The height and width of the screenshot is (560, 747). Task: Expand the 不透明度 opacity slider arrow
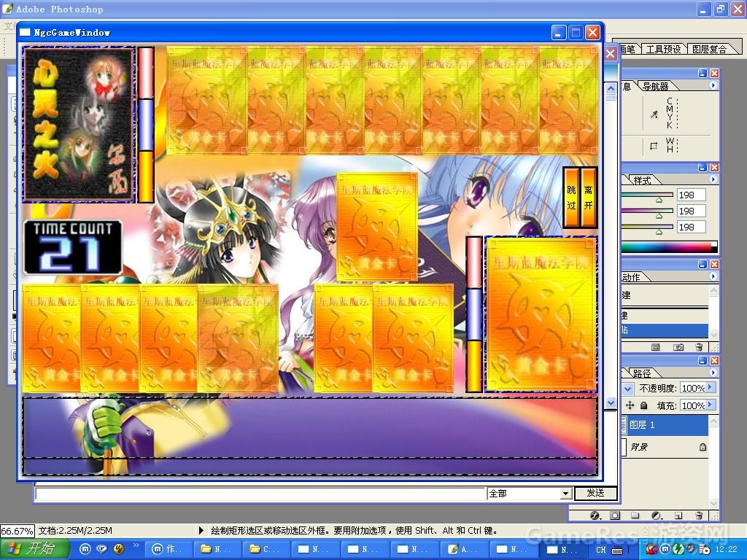pyautogui.click(x=711, y=388)
